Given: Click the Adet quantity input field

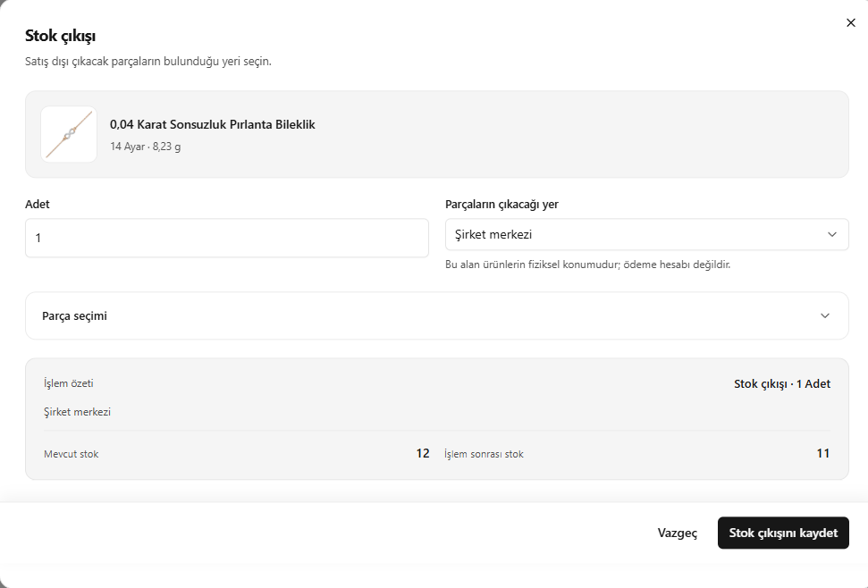Looking at the screenshot, I should (227, 238).
